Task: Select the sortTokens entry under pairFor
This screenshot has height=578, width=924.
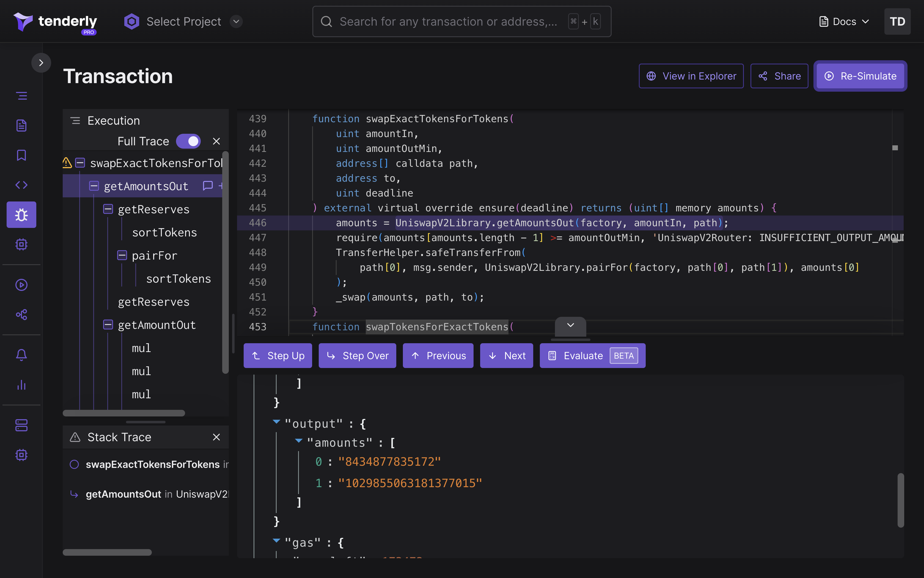Action: click(x=179, y=279)
